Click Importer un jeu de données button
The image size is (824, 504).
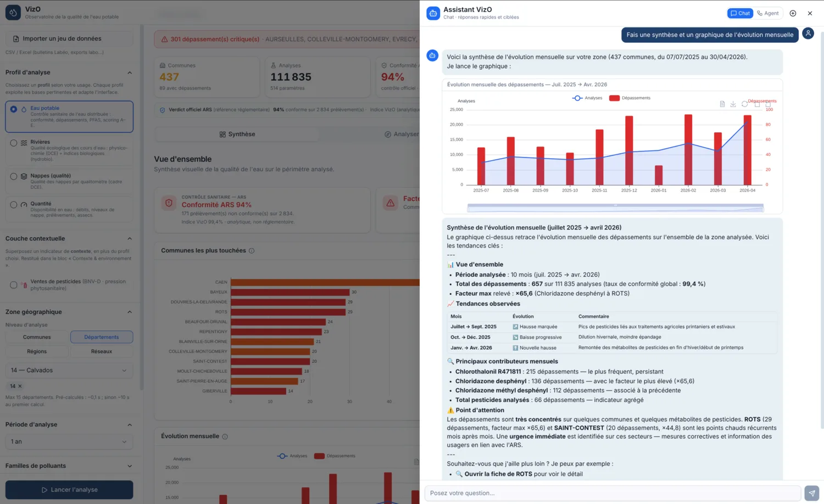click(x=69, y=38)
